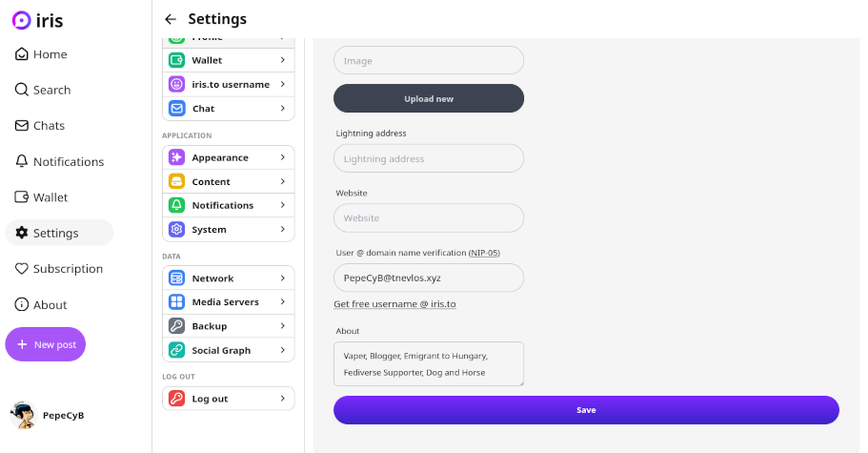Click the green Wallet settings icon

pyautogui.click(x=176, y=60)
